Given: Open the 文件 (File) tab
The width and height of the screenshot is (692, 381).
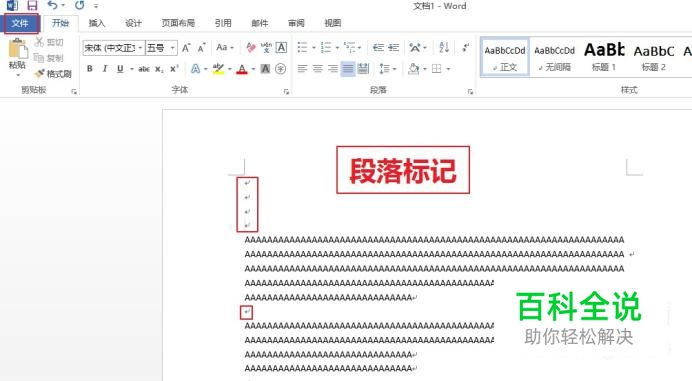Looking at the screenshot, I should tap(20, 23).
